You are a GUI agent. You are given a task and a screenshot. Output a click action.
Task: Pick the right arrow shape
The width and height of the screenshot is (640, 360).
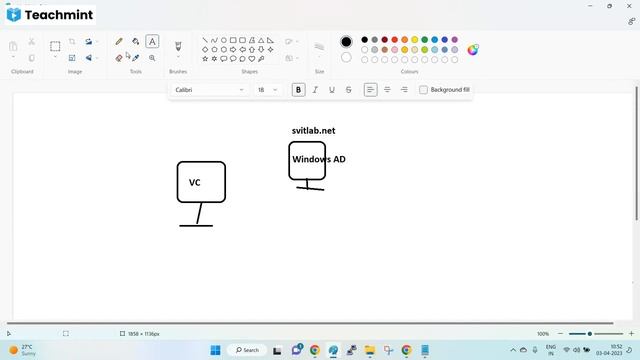point(233,49)
